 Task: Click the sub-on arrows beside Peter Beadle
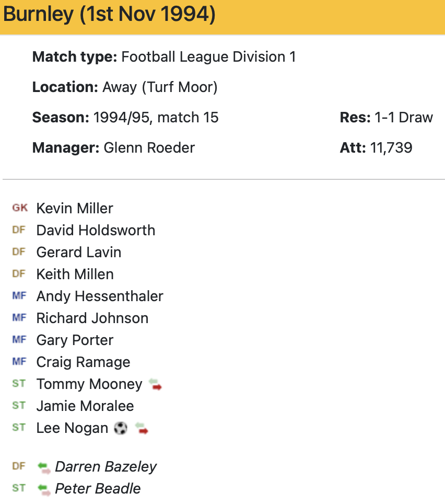[x=44, y=489]
